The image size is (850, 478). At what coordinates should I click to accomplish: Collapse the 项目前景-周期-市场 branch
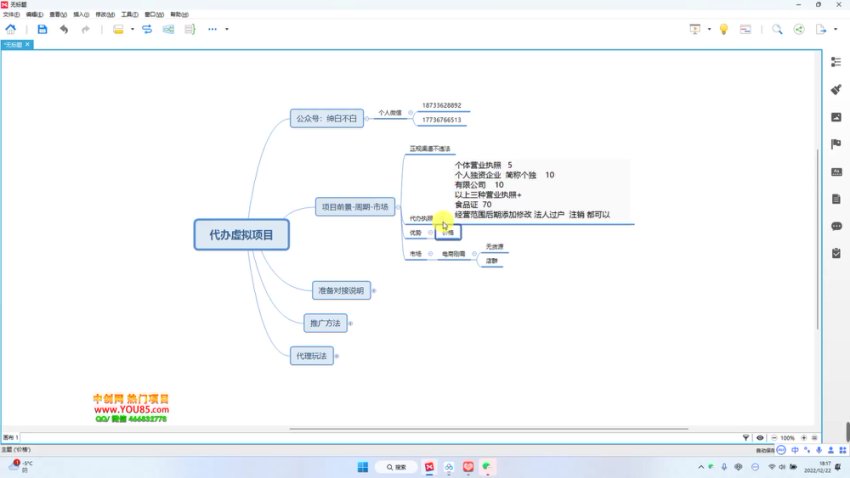coord(398,206)
